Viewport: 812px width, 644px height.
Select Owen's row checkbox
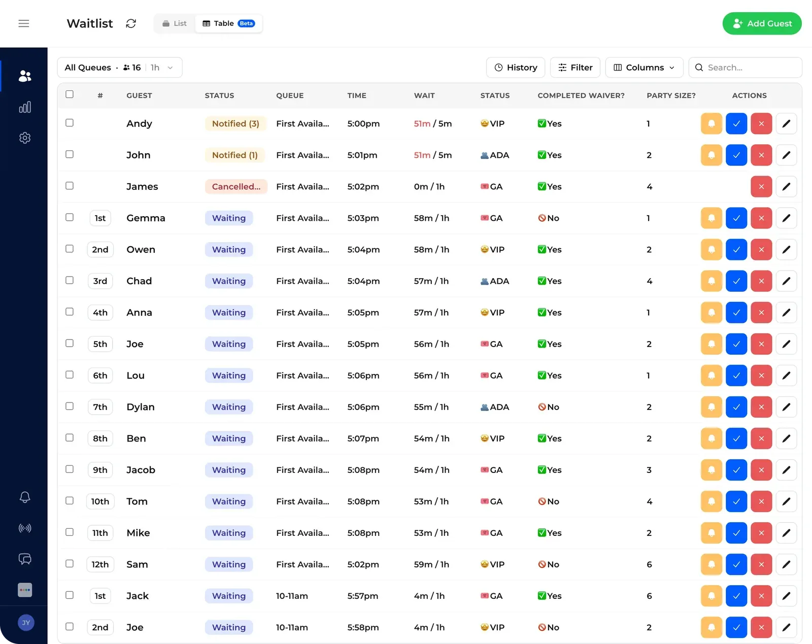(70, 249)
